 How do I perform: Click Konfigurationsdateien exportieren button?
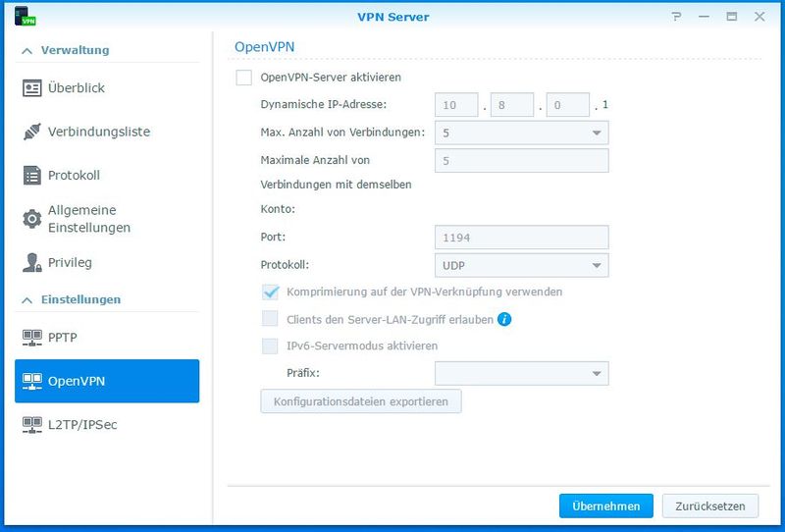361,401
